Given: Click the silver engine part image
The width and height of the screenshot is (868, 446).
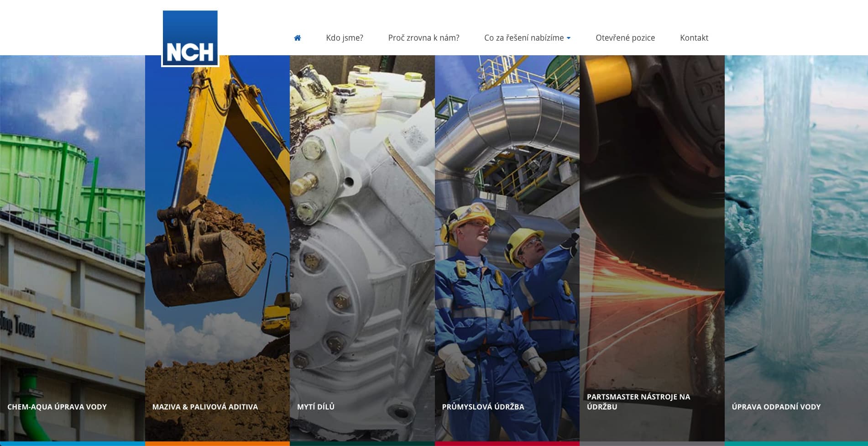Looking at the screenshot, I should pos(362,228).
